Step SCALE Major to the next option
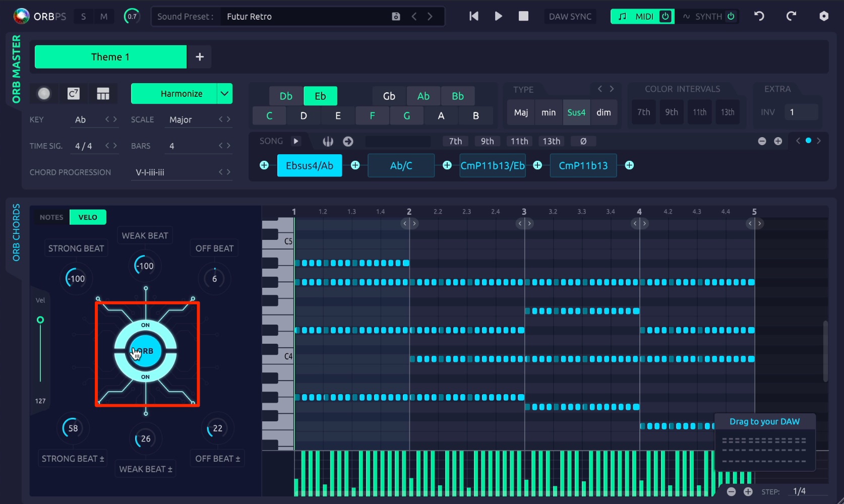This screenshot has height=504, width=844. (x=228, y=119)
